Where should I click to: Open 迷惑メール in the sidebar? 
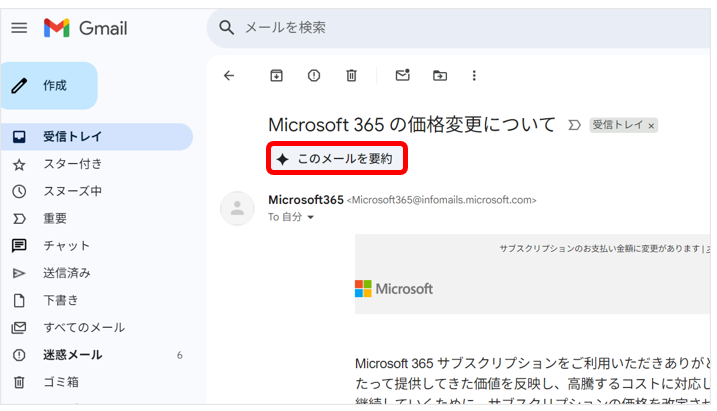click(96, 355)
